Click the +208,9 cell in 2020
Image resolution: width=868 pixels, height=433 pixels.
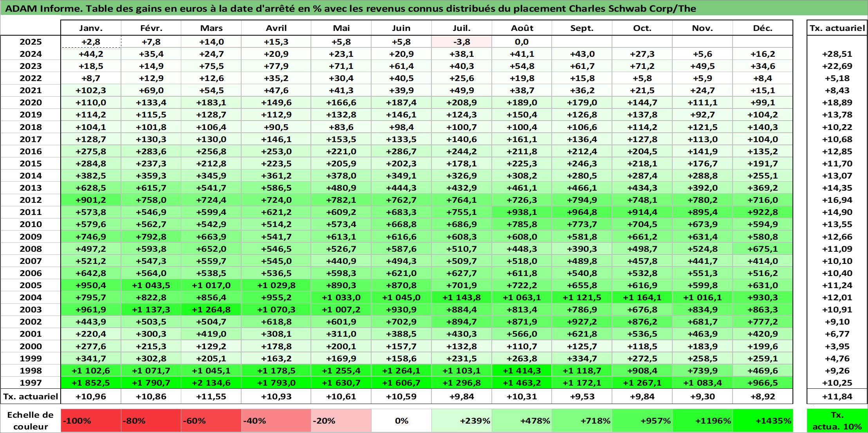pyautogui.click(x=462, y=102)
